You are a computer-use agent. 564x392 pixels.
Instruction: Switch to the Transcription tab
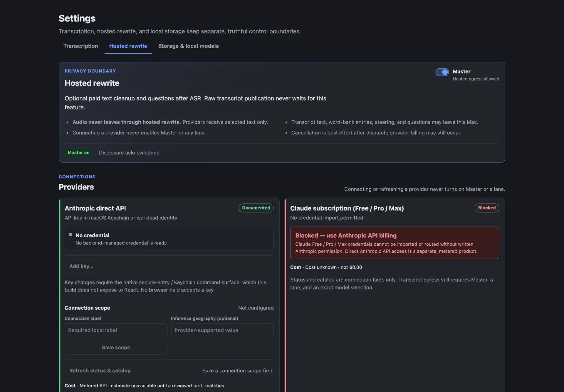(81, 46)
